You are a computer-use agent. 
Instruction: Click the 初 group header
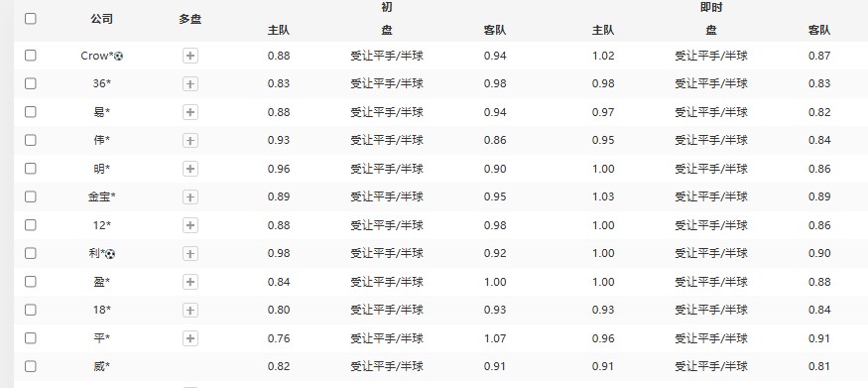387,7
